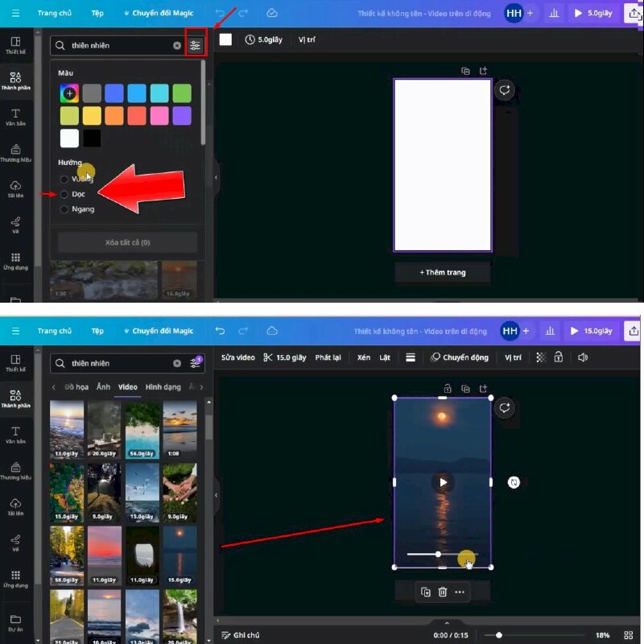Viewport: 644px width, 644px height.
Task: Open the Chuyển động animation panel
Action: pos(459,357)
